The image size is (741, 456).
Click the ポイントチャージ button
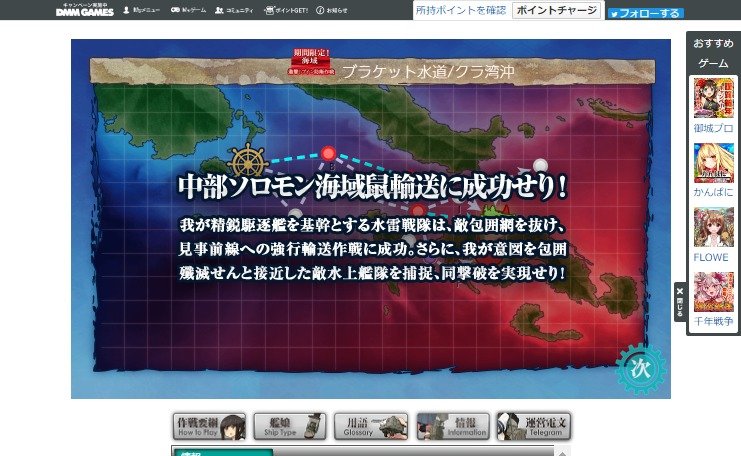[x=556, y=10]
